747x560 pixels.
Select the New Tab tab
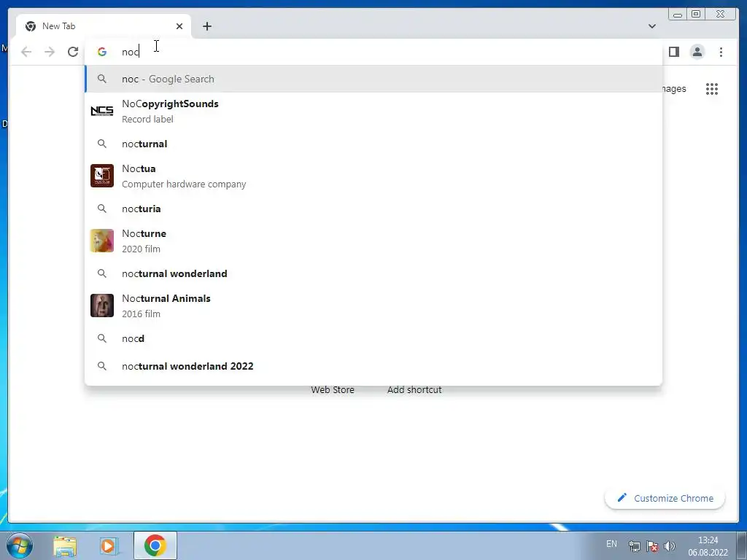tap(104, 26)
